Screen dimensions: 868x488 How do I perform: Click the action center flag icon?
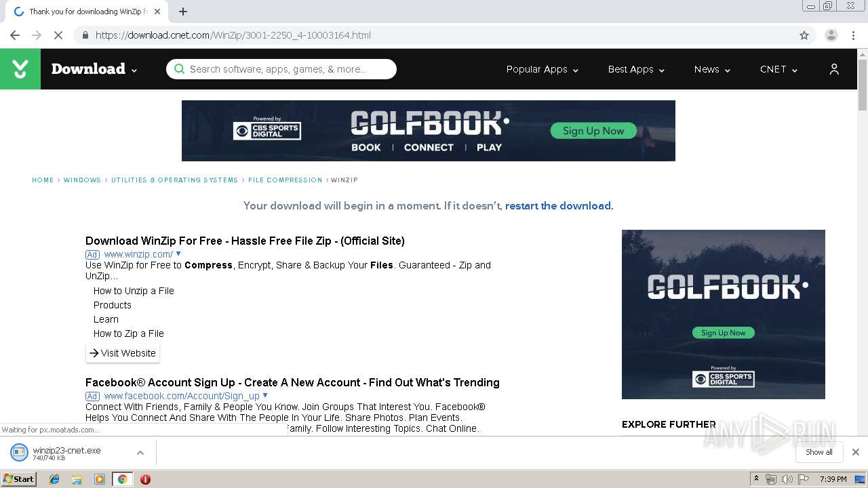pyautogui.click(x=804, y=479)
